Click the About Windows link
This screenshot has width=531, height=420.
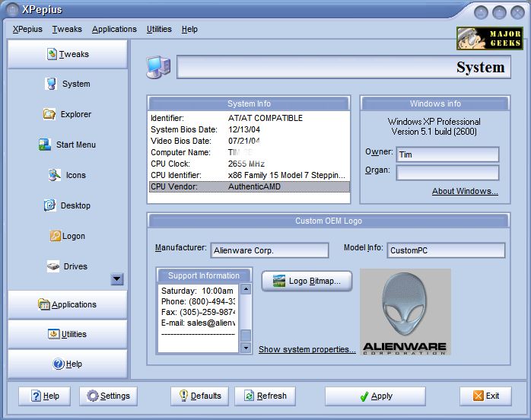[x=465, y=191]
